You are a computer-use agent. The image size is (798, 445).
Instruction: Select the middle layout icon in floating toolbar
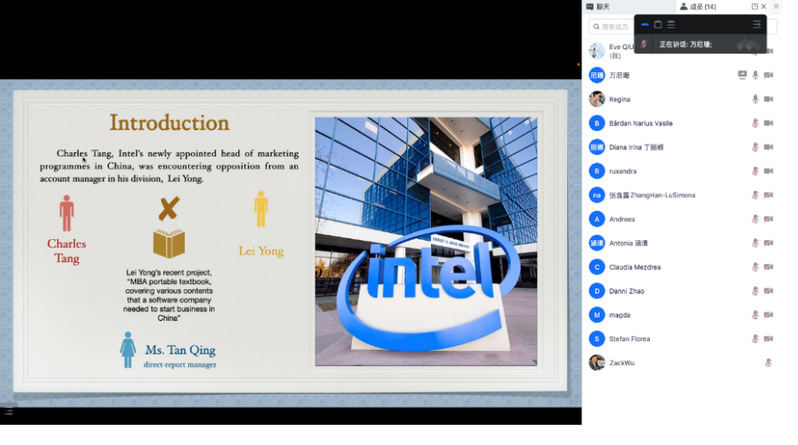(x=658, y=24)
